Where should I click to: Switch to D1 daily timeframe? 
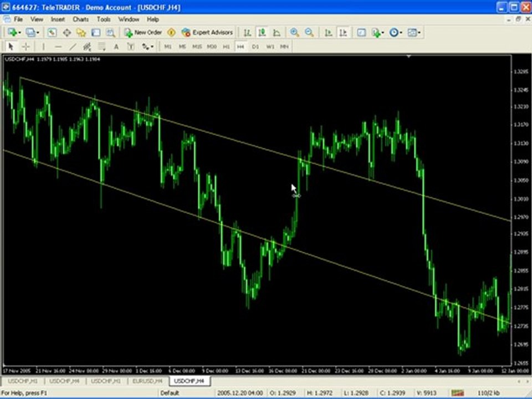255,47
